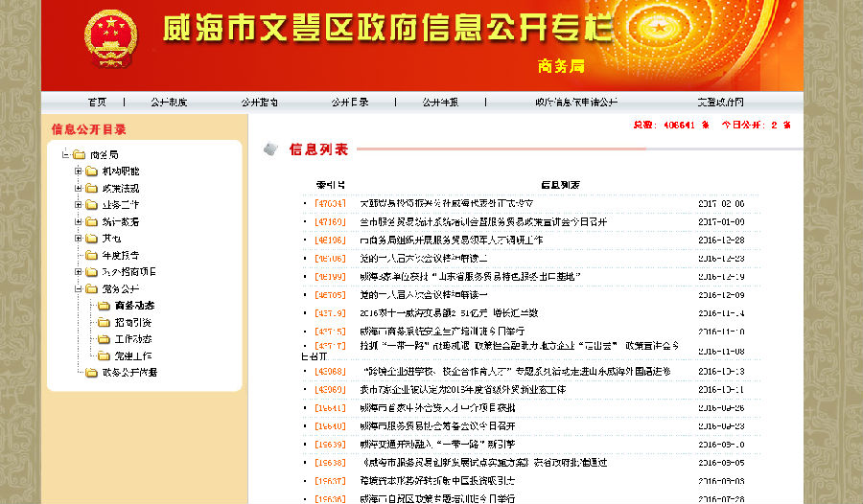Click the national emblem in the header
863x504 pixels.
111,38
